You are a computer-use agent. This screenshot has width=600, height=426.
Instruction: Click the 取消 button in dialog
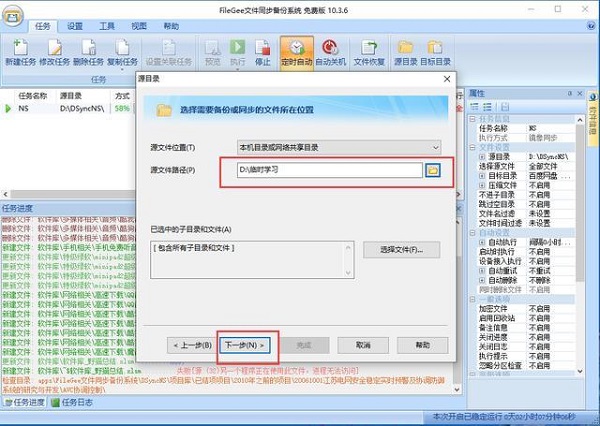point(363,345)
